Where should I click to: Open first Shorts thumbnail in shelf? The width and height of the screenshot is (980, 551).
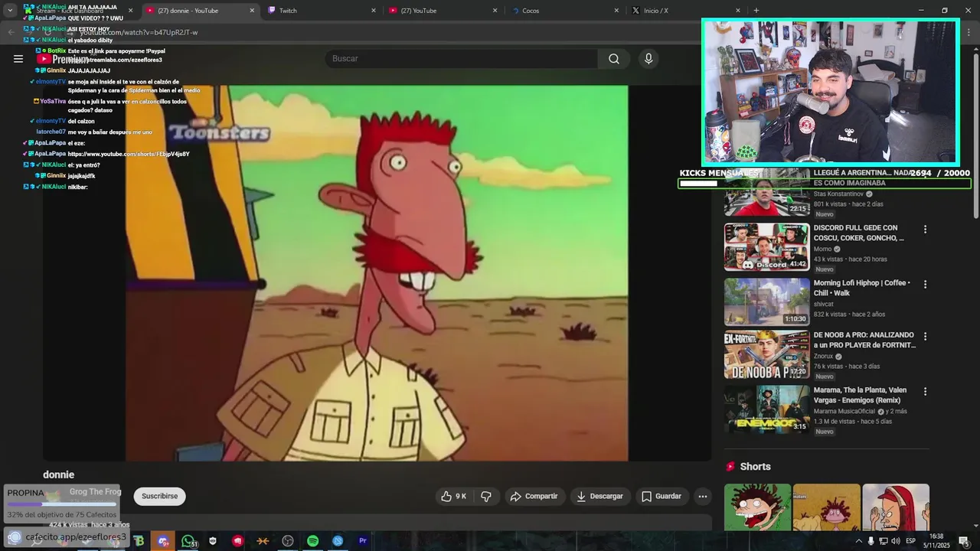pos(757,507)
